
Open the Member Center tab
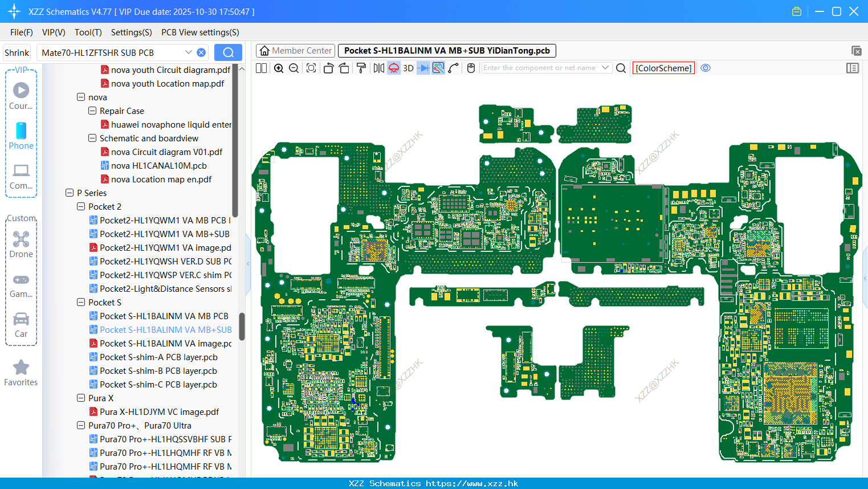click(x=295, y=51)
